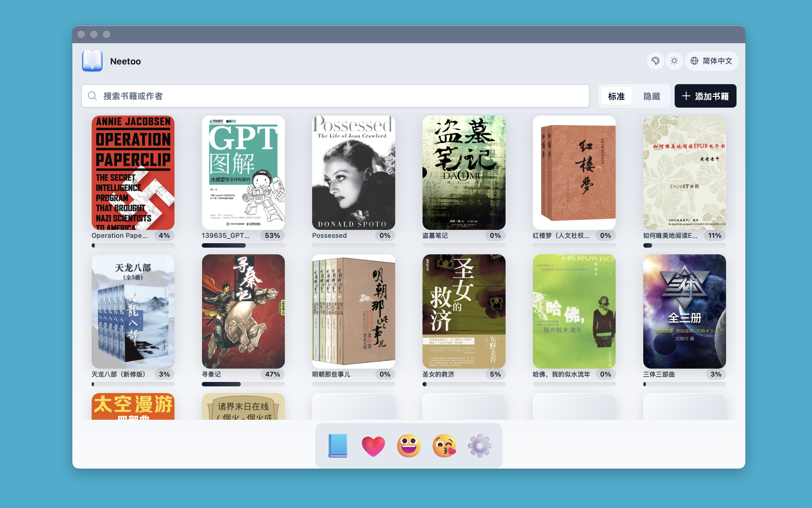The height and width of the screenshot is (508, 812).
Task: Click the title text 圣女的救济
Action: click(438, 374)
